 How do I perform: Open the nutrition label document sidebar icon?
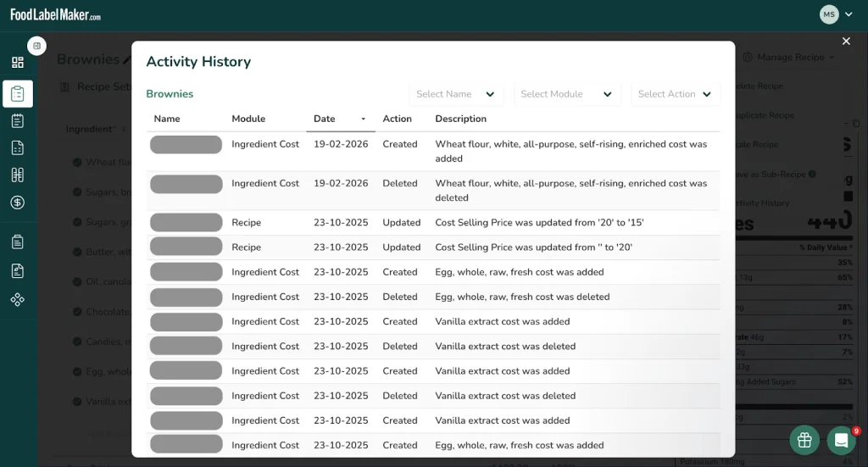18,147
